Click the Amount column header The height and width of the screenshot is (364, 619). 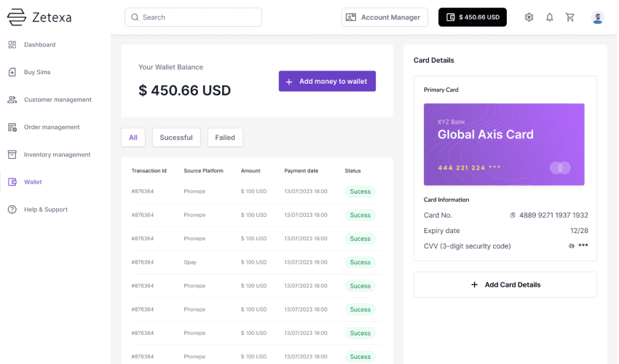click(251, 170)
